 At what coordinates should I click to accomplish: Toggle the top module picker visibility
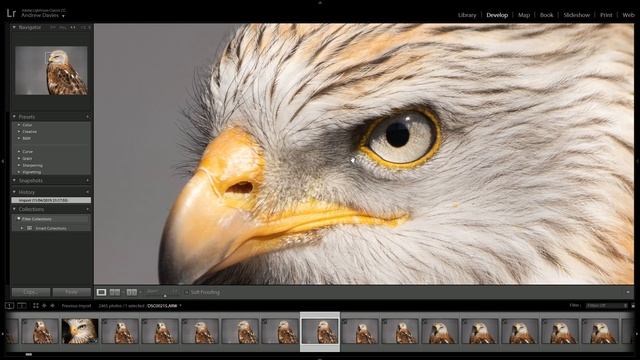tap(320, 2)
